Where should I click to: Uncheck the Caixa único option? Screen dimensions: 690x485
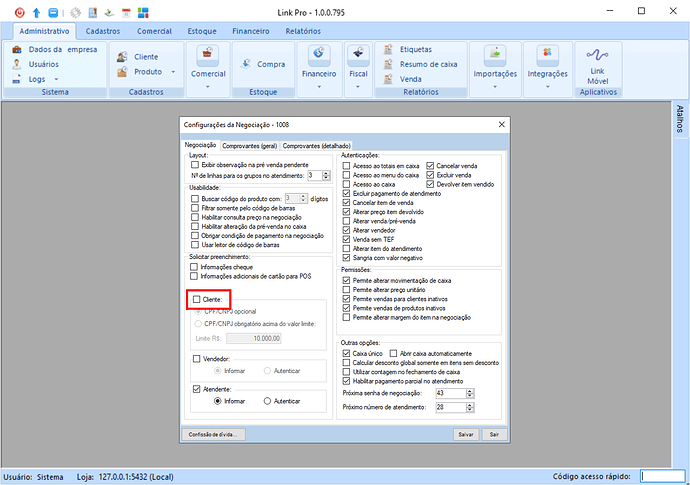coord(347,354)
